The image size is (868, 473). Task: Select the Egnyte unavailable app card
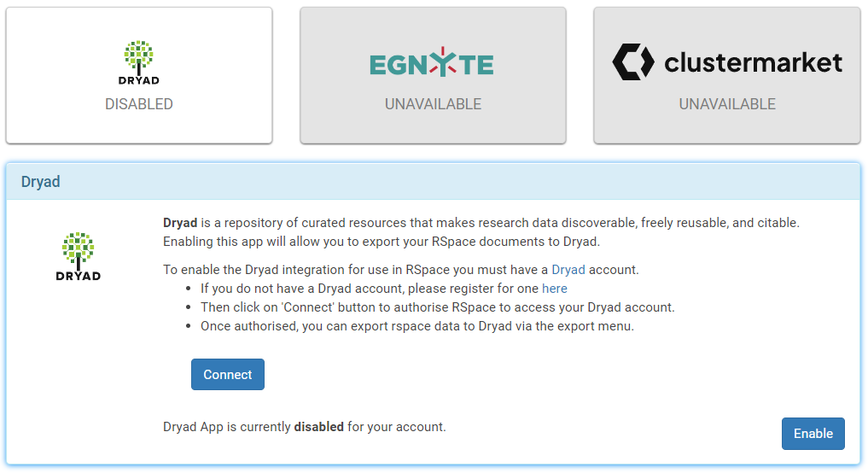[433, 75]
